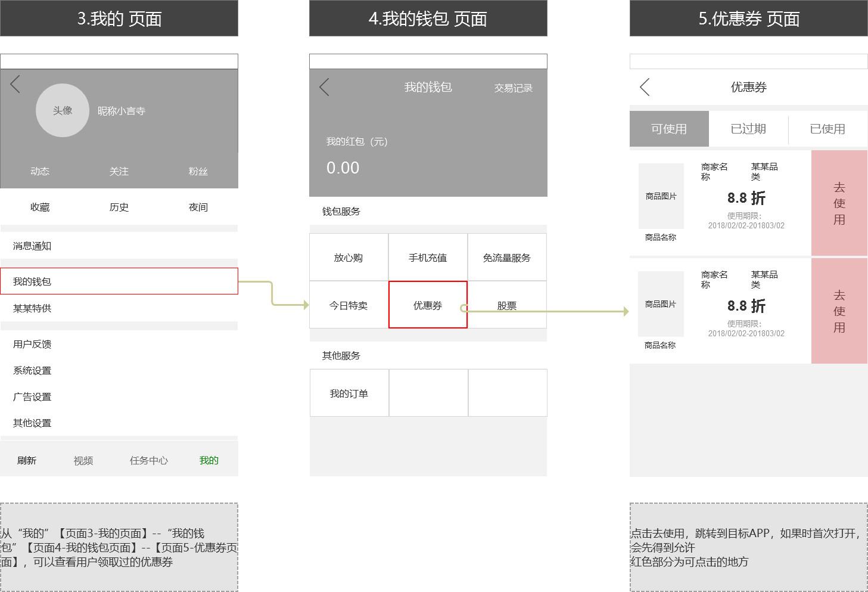
Task: Open 交易记录 transaction history
Action: point(514,88)
